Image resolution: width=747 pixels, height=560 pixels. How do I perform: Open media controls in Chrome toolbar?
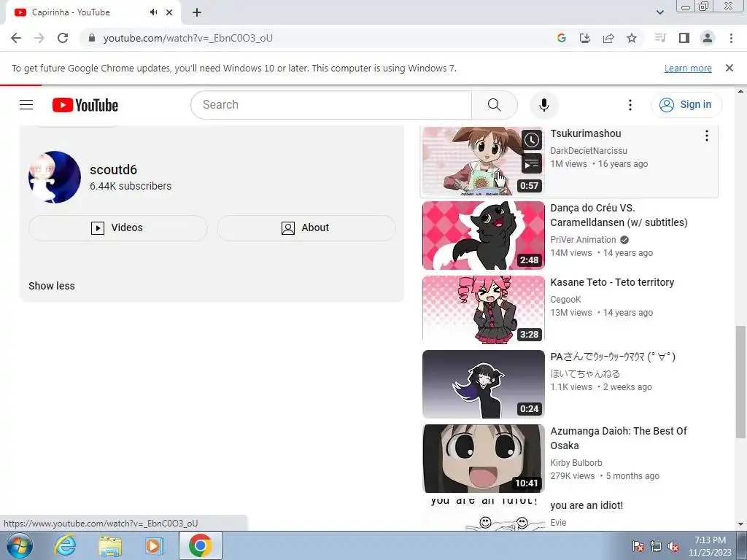(660, 38)
